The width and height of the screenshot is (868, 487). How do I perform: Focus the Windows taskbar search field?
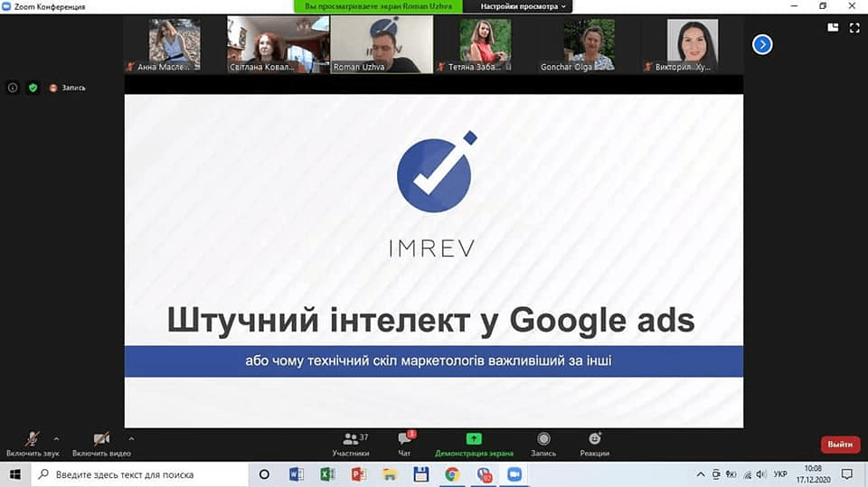tap(139, 475)
